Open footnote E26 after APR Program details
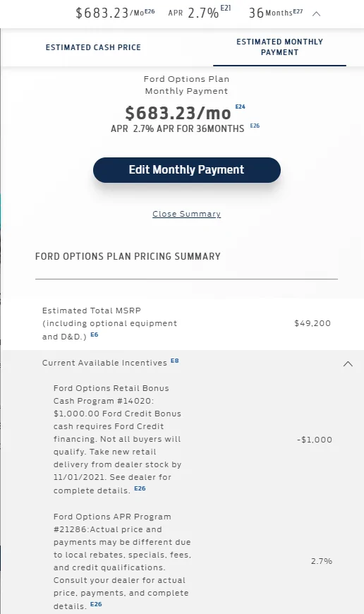The image size is (364, 614). coord(96,604)
